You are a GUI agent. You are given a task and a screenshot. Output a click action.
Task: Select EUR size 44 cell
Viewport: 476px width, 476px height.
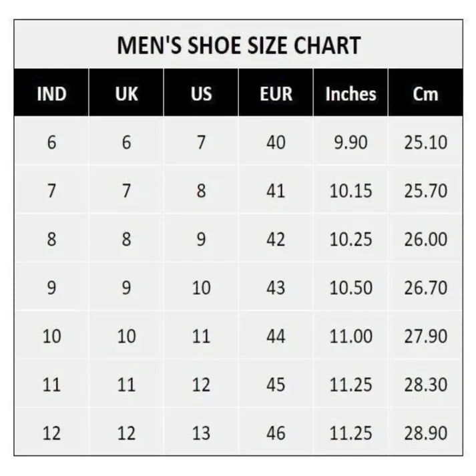click(276, 336)
